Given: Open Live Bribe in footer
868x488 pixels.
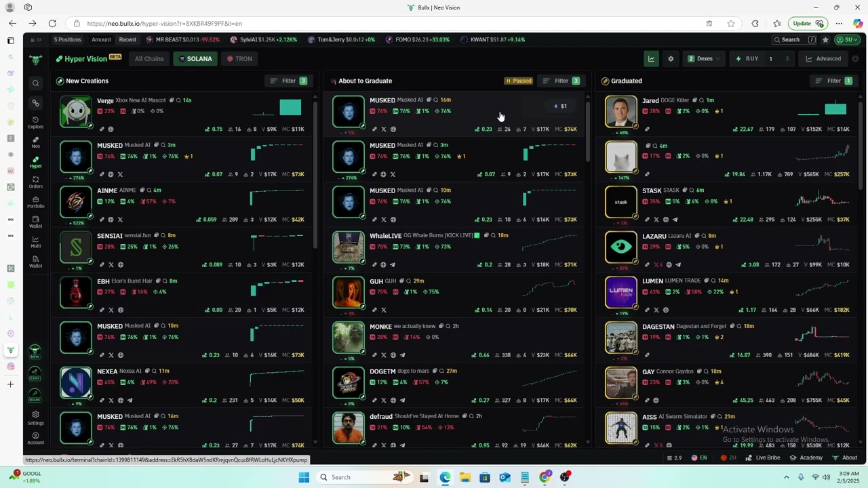Looking at the screenshot, I should [763, 458].
